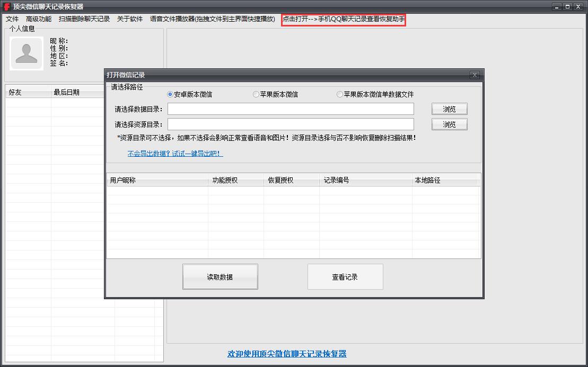Open the 关于软件 menu
Image resolution: width=588 pixels, height=367 pixels.
pyautogui.click(x=130, y=19)
